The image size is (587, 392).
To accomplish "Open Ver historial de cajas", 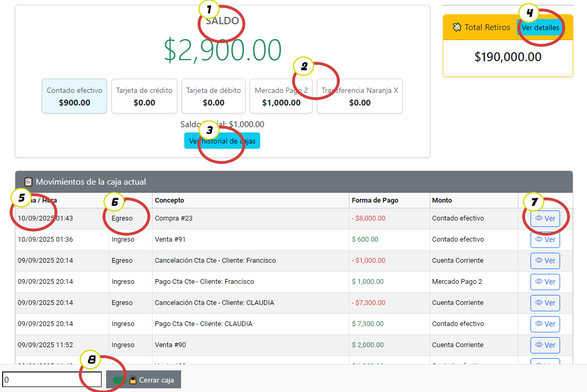I will (x=222, y=141).
